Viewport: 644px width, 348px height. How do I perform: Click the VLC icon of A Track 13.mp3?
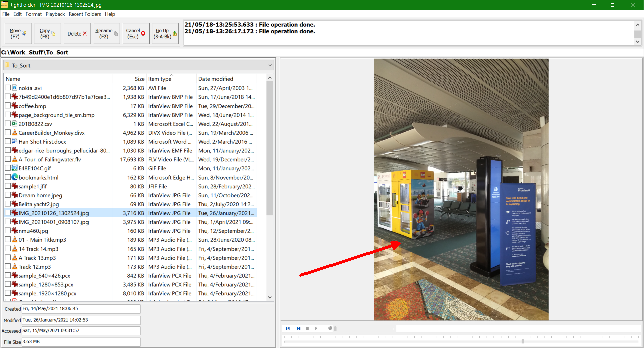[x=15, y=257]
